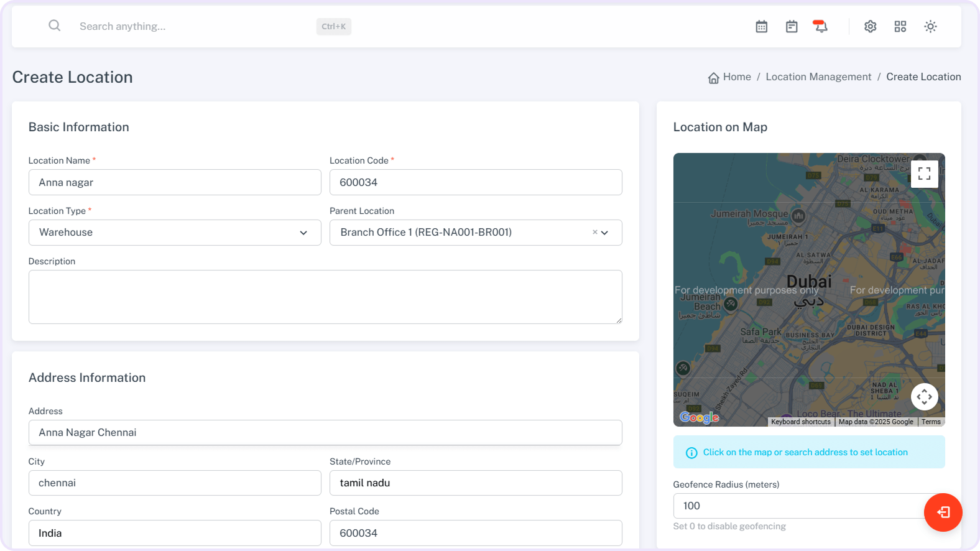The image size is (980, 551).
Task: Open the apps grid icon
Action: coord(900,27)
